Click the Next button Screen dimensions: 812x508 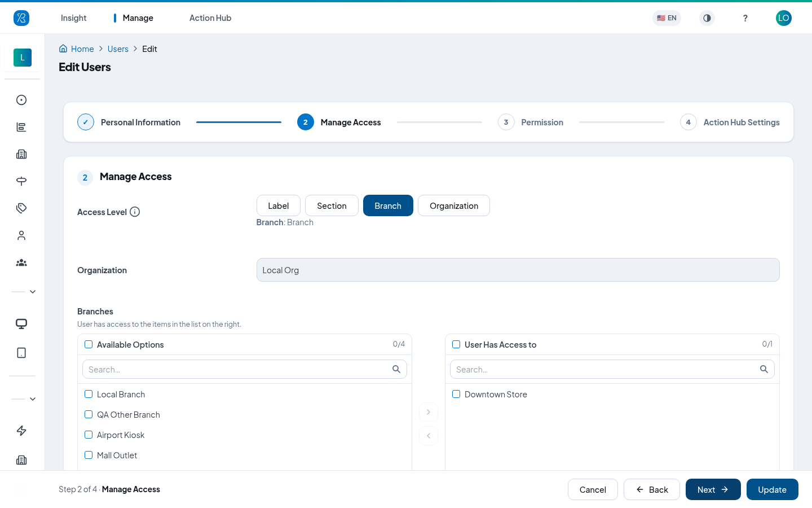[x=713, y=489]
